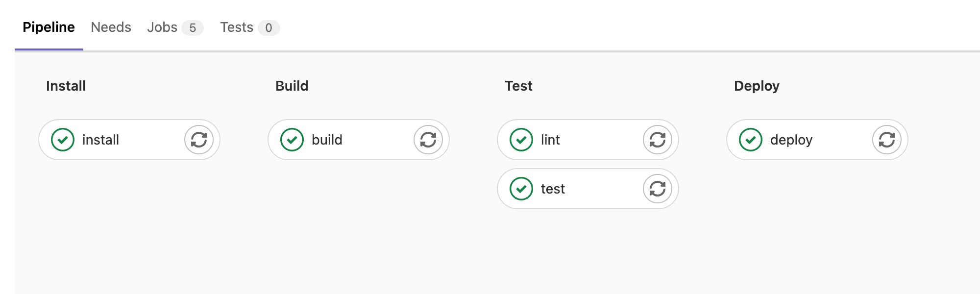Open the lint job details
Screen dimensions: 980x294
pyautogui.click(x=551, y=139)
